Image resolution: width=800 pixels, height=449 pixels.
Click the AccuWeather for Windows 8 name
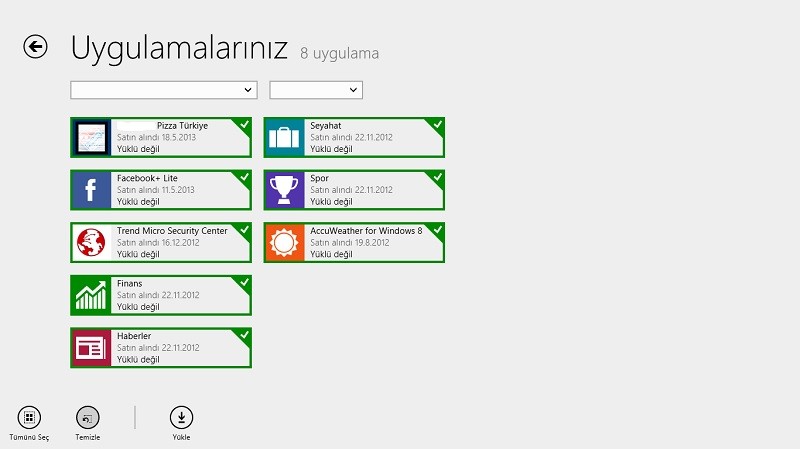(x=366, y=231)
